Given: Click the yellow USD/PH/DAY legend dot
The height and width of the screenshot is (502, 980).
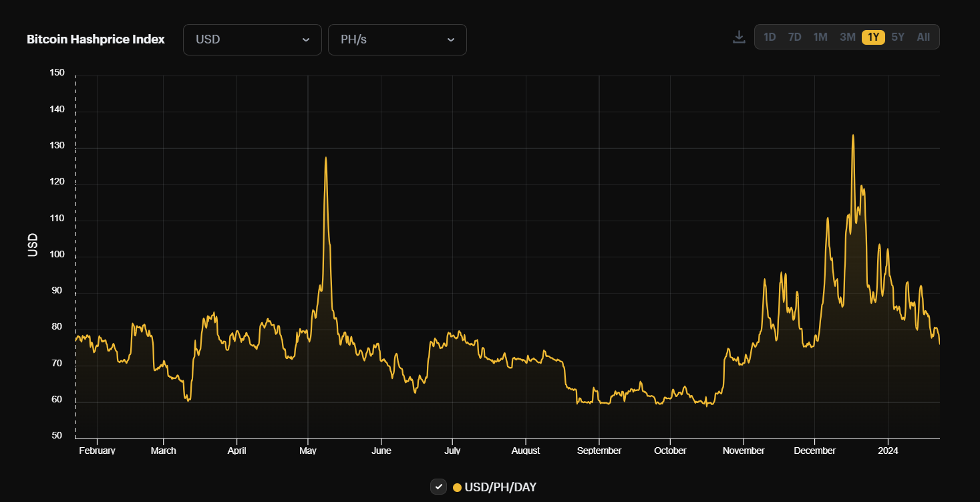Looking at the screenshot, I should point(457,487).
